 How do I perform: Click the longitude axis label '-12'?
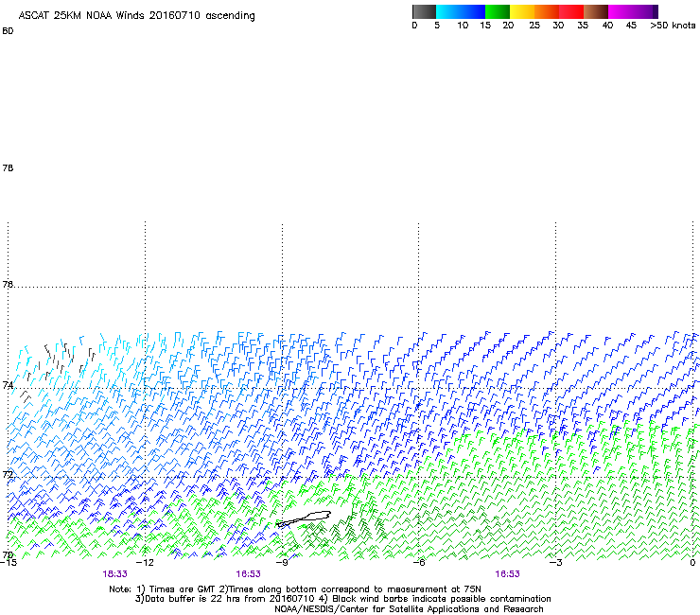[145, 563]
